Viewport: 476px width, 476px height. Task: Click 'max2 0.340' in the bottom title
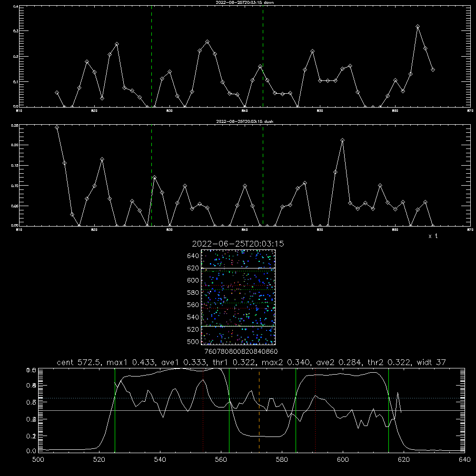[x=286, y=362]
